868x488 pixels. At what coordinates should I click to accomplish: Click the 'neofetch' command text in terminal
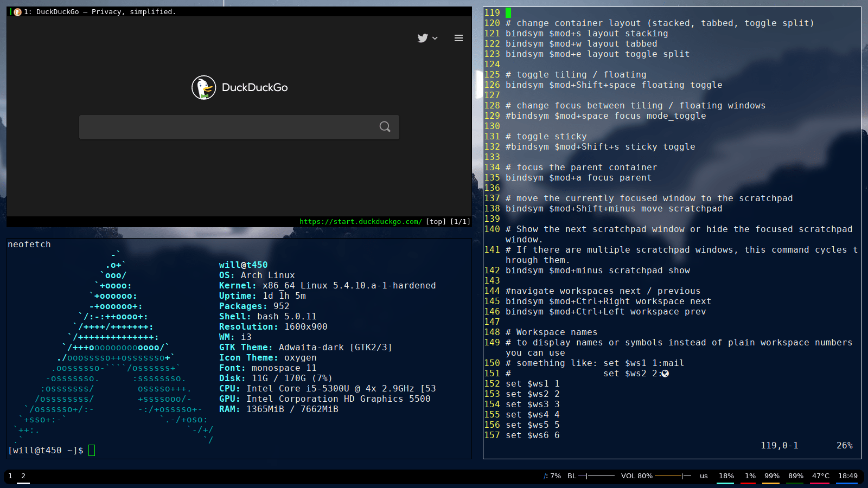(x=29, y=245)
